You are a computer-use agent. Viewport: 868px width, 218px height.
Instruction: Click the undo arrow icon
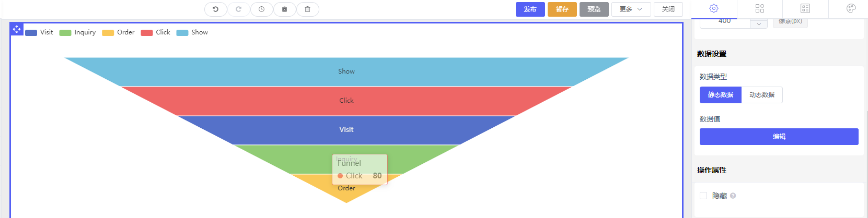(x=215, y=9)
